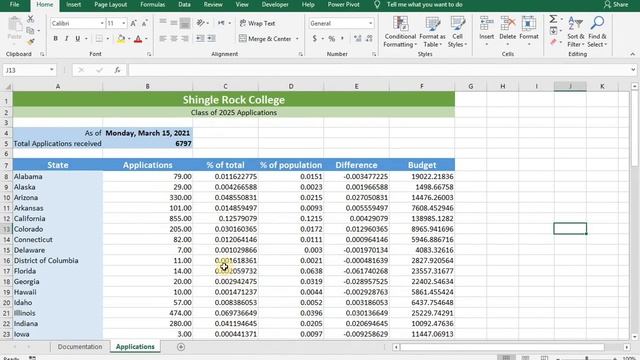Screen dimensions: 640x360
Task: Click in the formula bar input
Action: point(379,70)
